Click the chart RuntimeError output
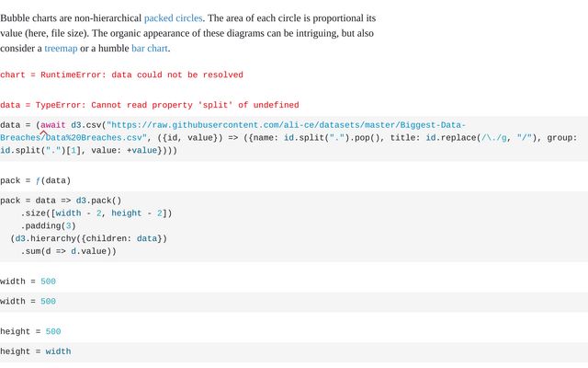 pos(121,75)
